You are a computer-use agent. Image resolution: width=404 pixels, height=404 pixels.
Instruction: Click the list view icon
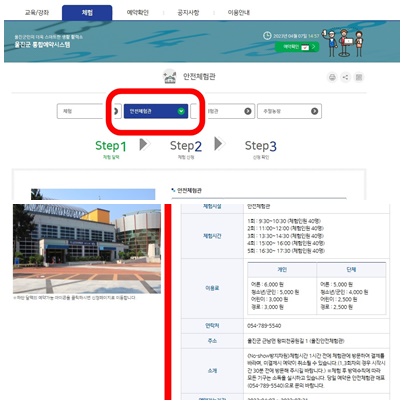(x=359, y=77)
